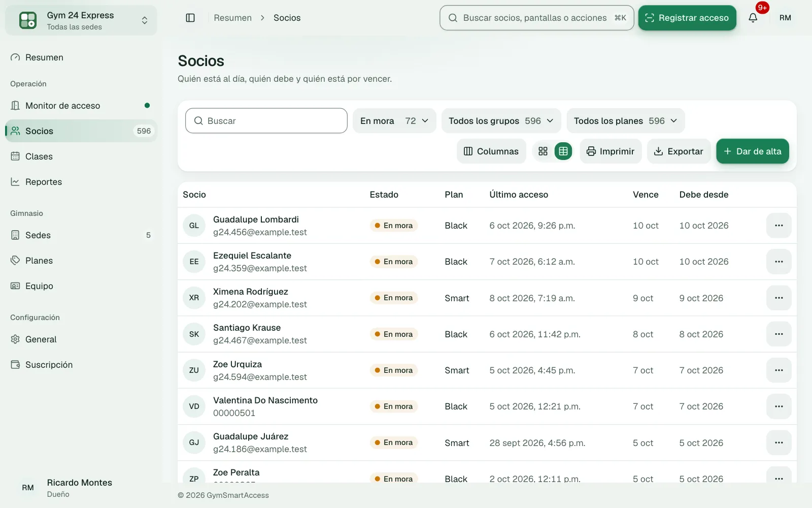
Task: Open General configuration
Action: click(81, 339)
